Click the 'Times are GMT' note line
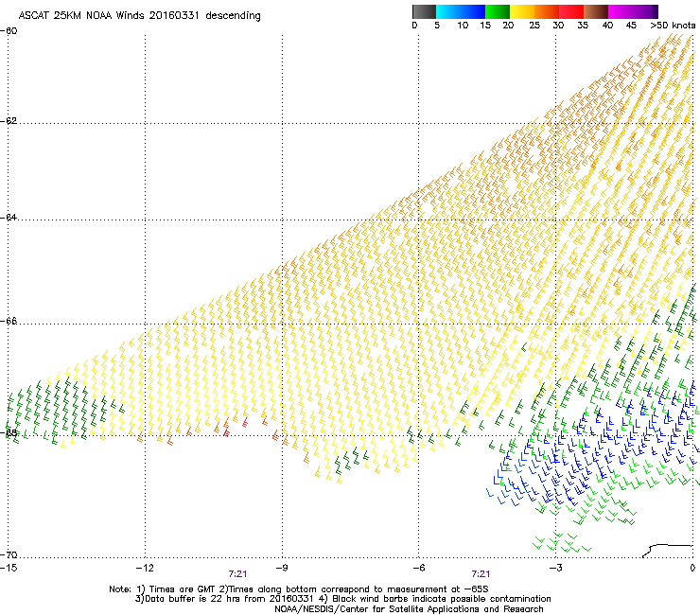 pyautogui.click(x=299, y=589)
